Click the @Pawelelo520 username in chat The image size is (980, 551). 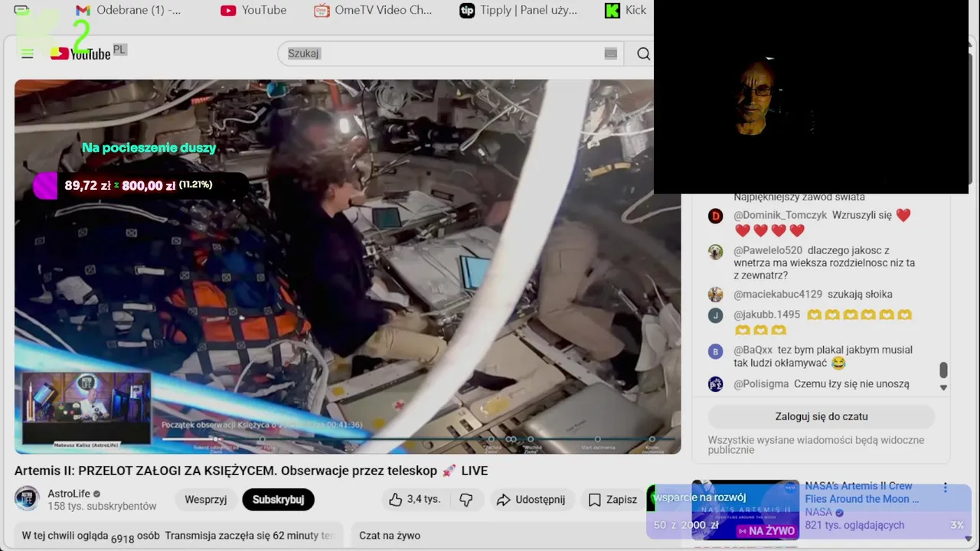[x=768, y=250]
